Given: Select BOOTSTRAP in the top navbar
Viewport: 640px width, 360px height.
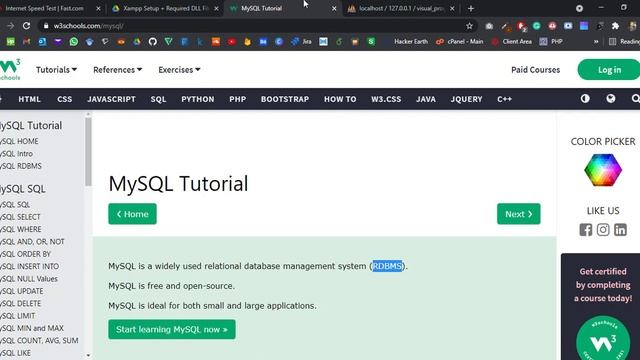Looking at the screenshot, I should pos(285,99).
